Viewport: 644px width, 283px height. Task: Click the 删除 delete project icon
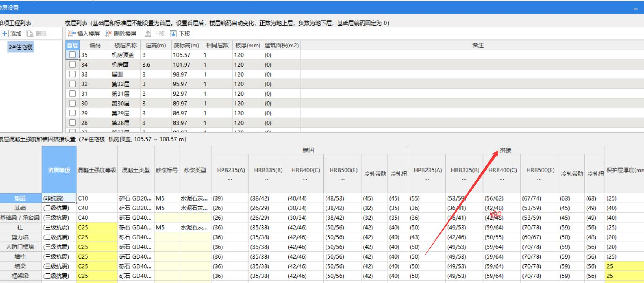pyautogui.click(x=30, y=34)
